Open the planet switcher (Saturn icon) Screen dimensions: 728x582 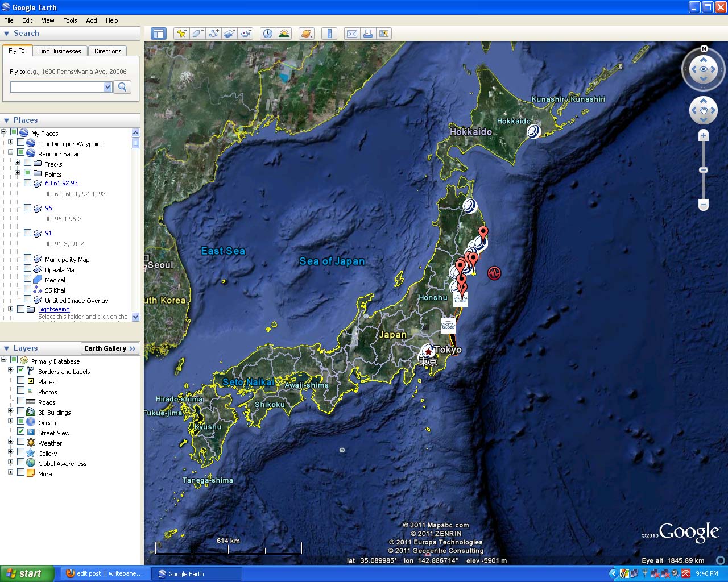click(x=306, y=34)
